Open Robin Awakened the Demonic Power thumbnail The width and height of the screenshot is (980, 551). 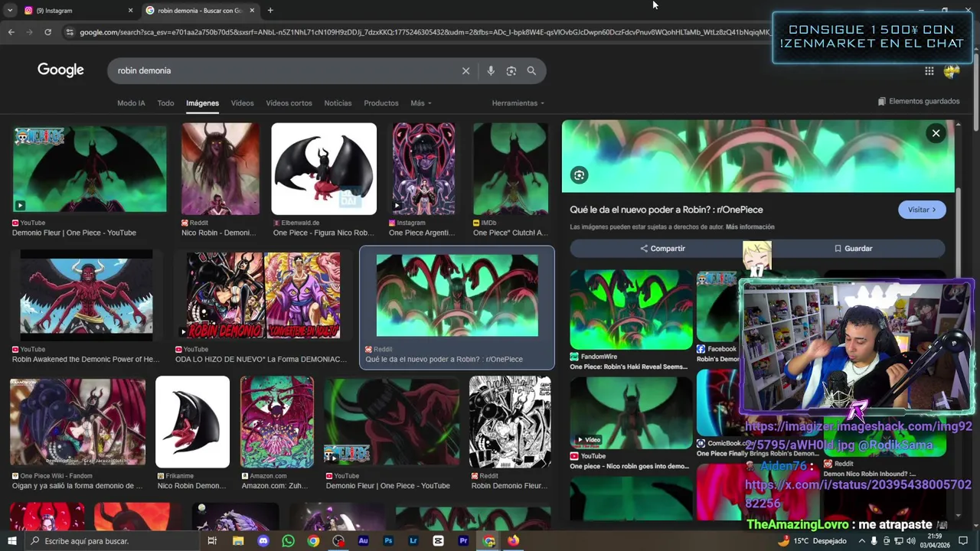[x=87, y=295]
